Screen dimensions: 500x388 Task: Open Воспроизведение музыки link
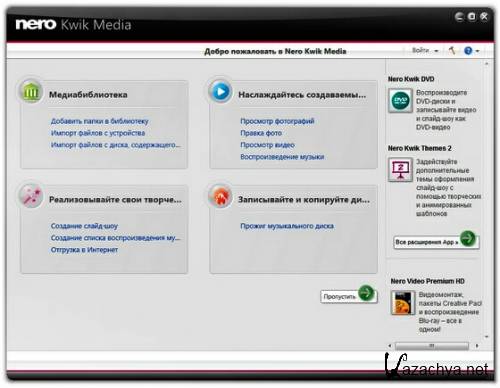pyautogui.click(x=282, y=157)
